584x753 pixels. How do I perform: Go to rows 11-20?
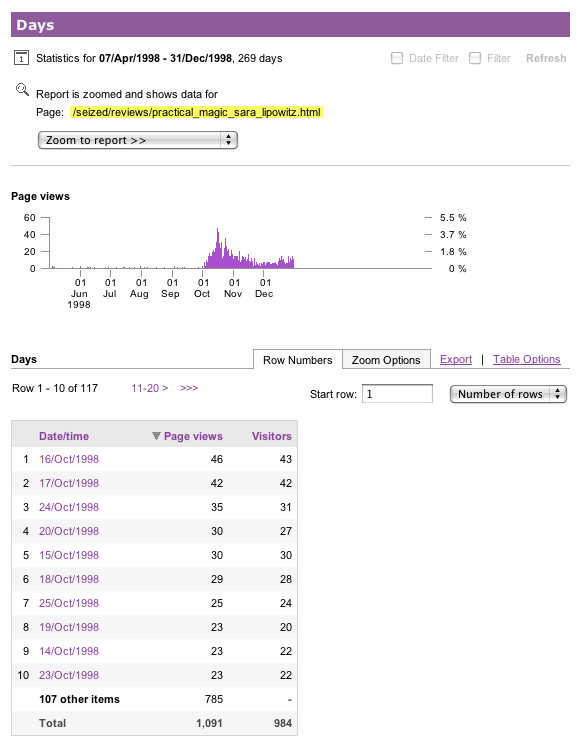(x=149, y=388)
